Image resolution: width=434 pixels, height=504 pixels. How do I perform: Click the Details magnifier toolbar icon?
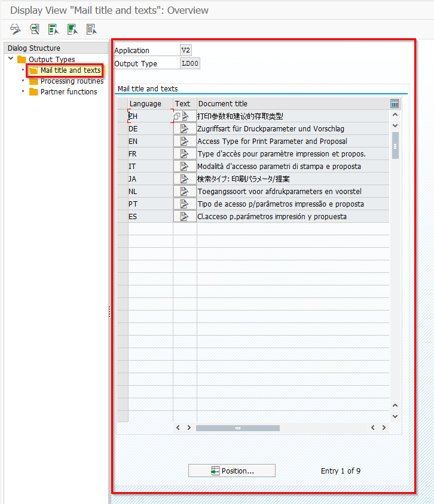point(35,29)
